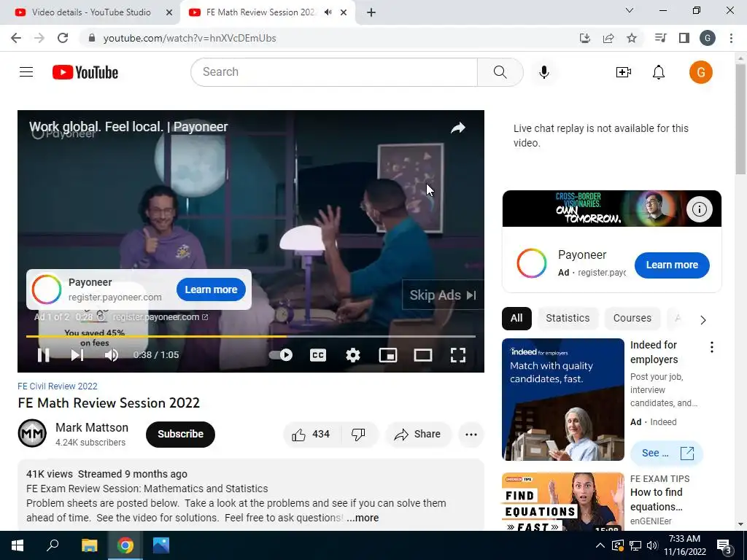Switch to theater mode
This screenshot has width=747, height=560.
coord(423,355)
